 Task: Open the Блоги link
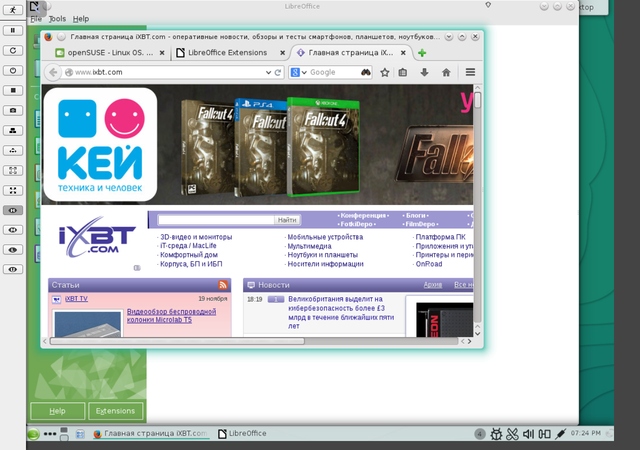(x=416, y=215)
